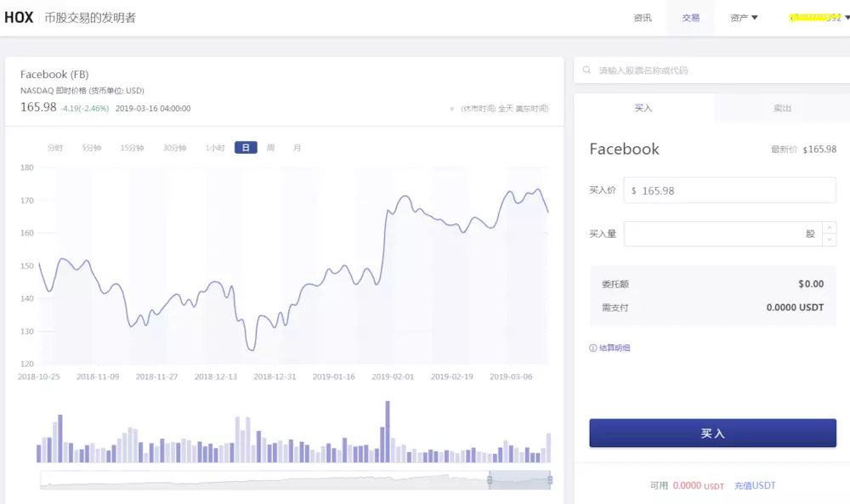The image size is (850, 504).
Task: Open the 交易 navigation item
Action: [x=690, y=18]
